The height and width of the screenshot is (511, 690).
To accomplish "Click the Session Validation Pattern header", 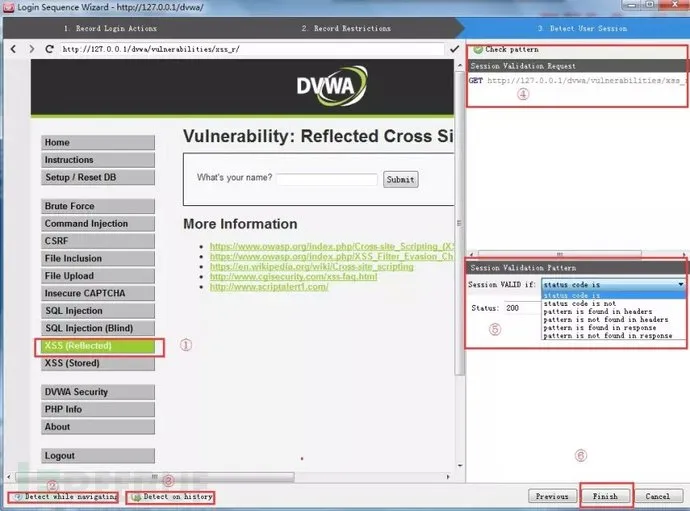I will pyautogui.click(x=576, y=268).
